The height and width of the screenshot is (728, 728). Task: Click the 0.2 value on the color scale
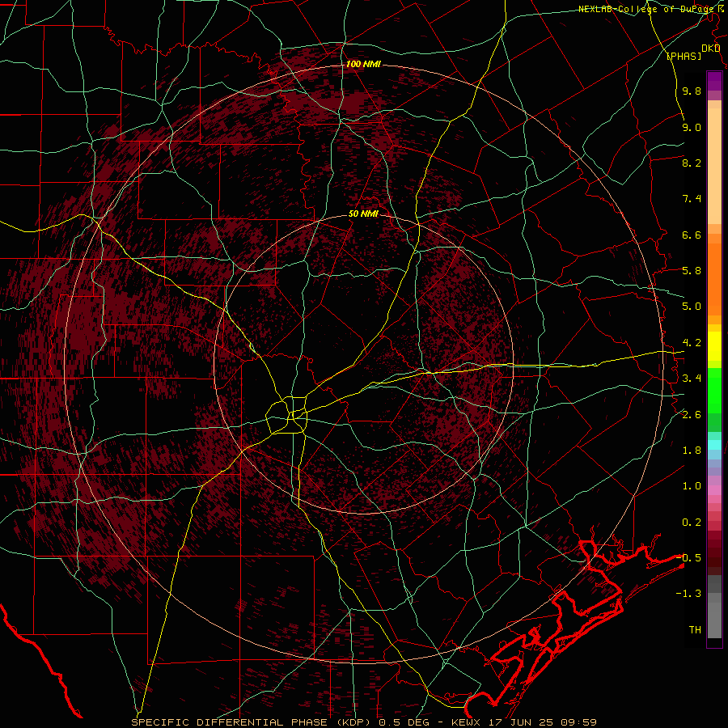tap(692, 523)
